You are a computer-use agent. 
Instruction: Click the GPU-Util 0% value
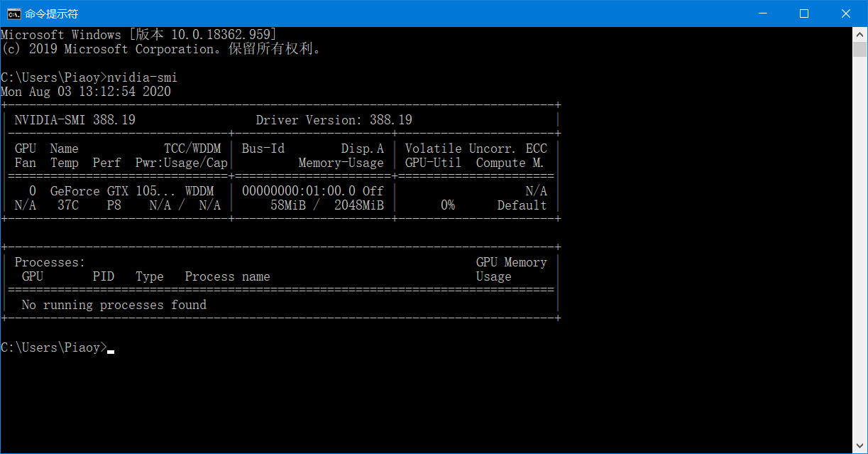(448, 205)
